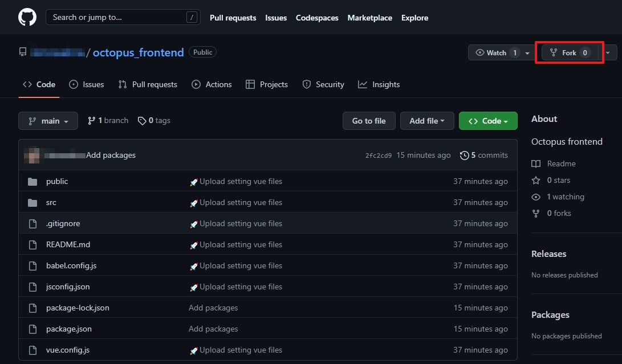Viewport: 622px width, 364px height.
Task: Click the Go to file button
Action: (369, 121)
